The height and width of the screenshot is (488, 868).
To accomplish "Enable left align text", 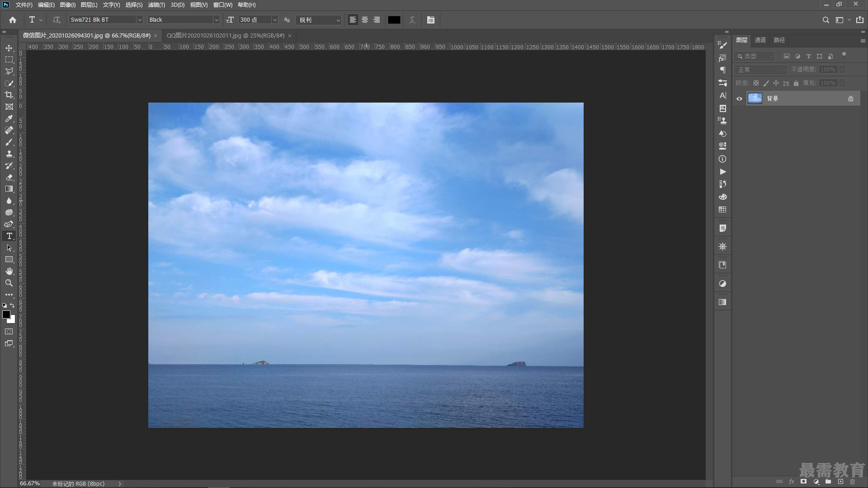I will point(353,20).
